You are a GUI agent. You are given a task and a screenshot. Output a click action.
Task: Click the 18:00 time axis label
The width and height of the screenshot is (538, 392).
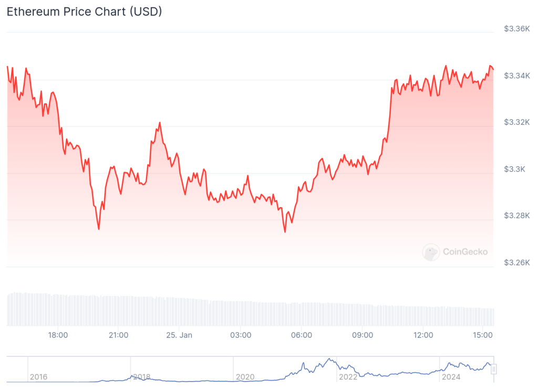pyautogui.click(x=57, y=335)
